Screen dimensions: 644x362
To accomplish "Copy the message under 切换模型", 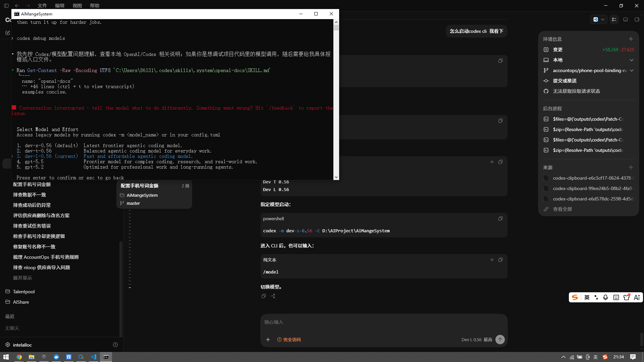I will [x=264, y=296].
